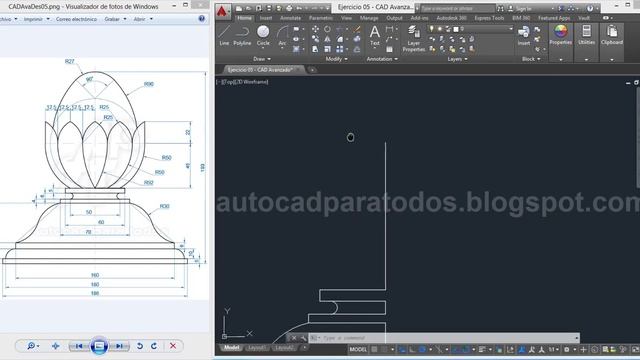Click Correo electrónico in photo viewer
Screen dimensions: 640x360
76,19
